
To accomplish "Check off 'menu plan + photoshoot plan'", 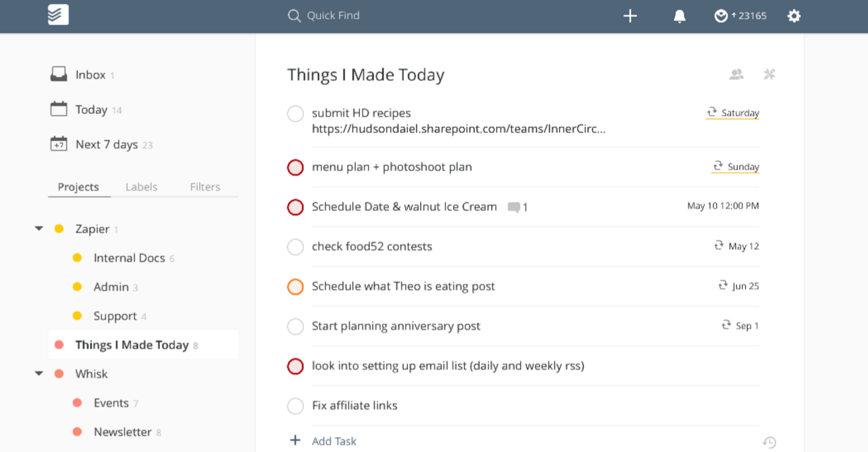I will (295, 167).
